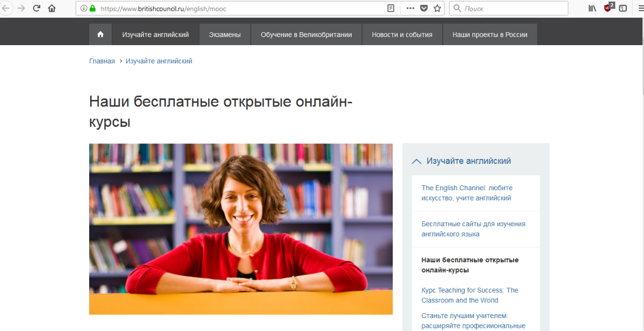Collapse the Изучайте английский sidebar section
Screen dimensions: 644x331
[x=416, y=161]
